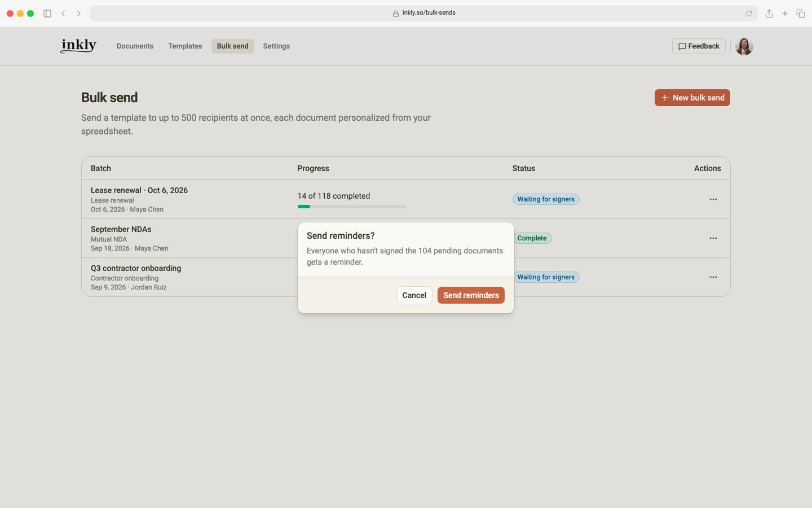The height and width of the screenshot is (508, 812).
Task: Show the tab overview icon
Action: pos(801,14)
